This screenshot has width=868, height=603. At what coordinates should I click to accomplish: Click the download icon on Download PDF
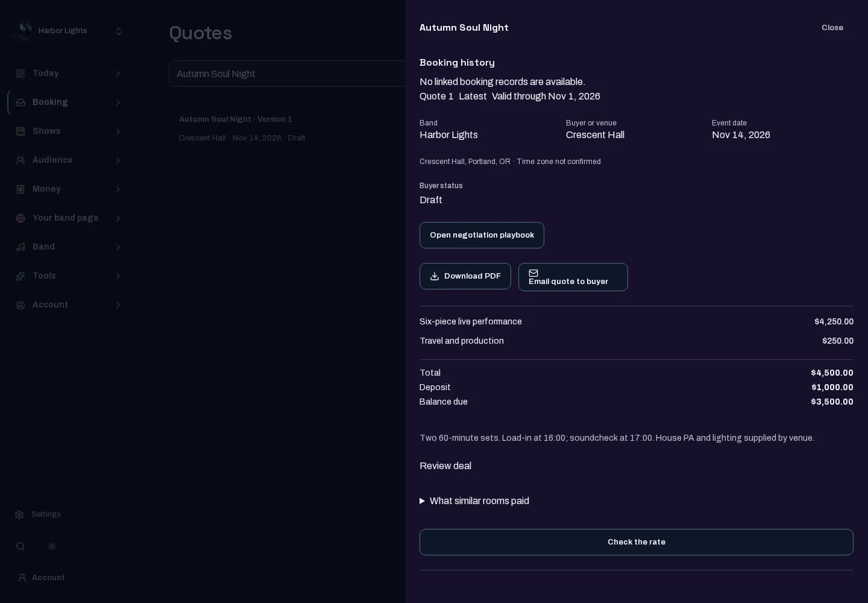435,276
